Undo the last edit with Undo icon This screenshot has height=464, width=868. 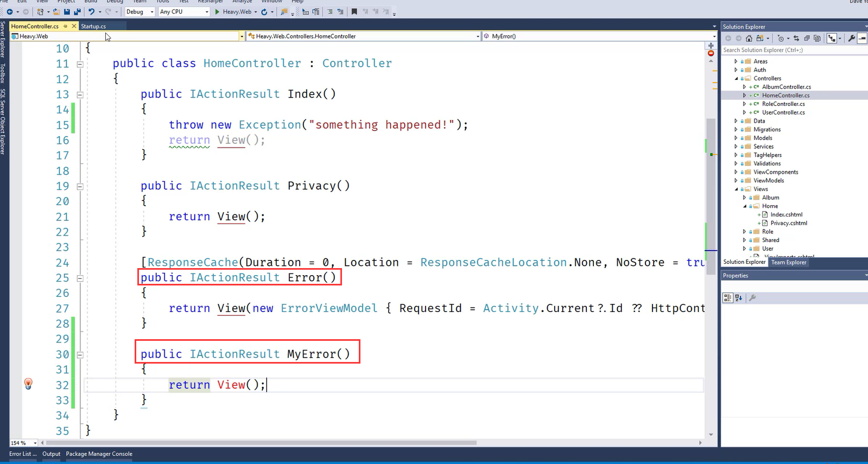tap(91, 11)
